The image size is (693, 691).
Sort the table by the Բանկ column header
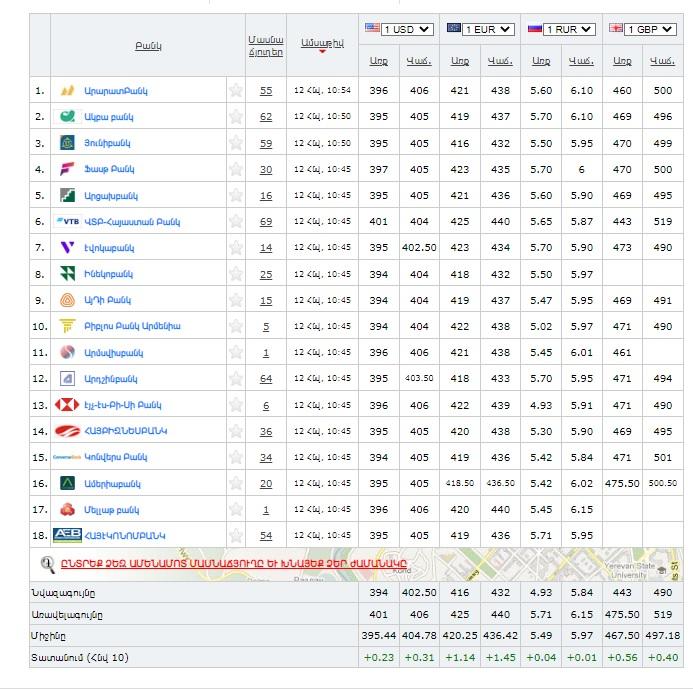(x=148, y=46)
